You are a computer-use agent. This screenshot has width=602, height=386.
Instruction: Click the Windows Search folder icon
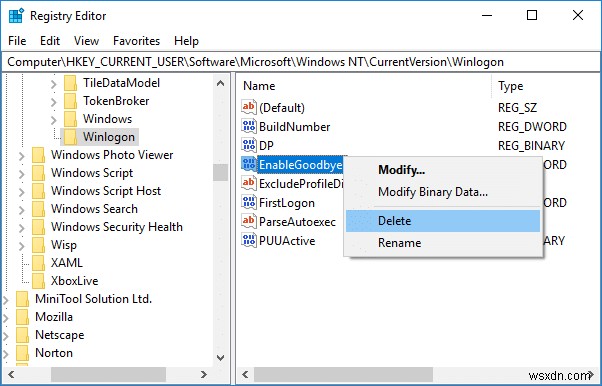pyautogui.click(x=38, y=209)
